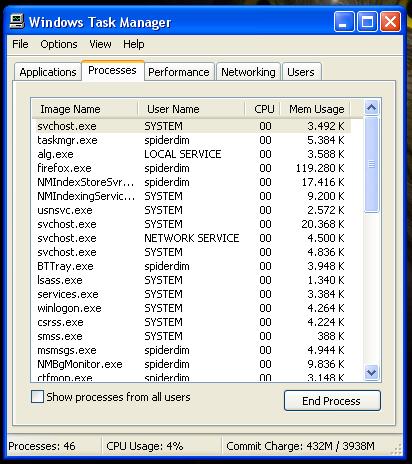Click the Windows Task Manager title text
The image size is (412, 464).
[x=100, y=22]
